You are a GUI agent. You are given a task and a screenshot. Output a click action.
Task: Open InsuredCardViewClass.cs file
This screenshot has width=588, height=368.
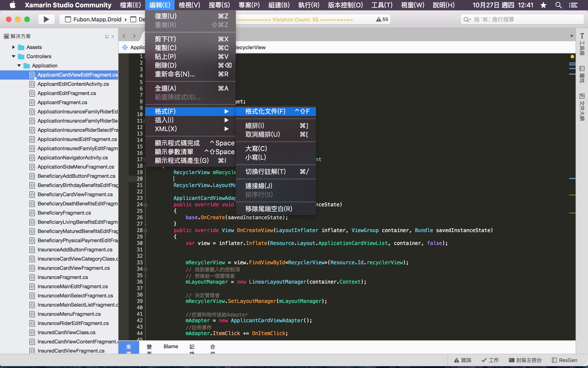pos(67,333)
